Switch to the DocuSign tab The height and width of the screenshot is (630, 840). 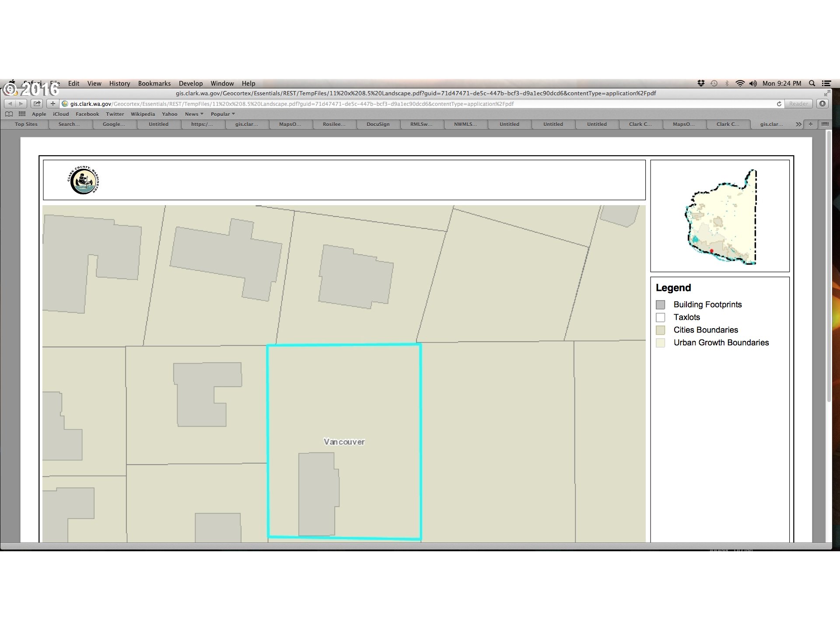tap(378, 124)
